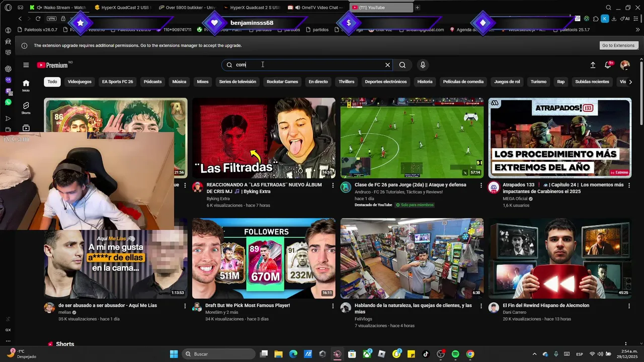Switch to OmeTV Video Chat tab

click(315, 8)
